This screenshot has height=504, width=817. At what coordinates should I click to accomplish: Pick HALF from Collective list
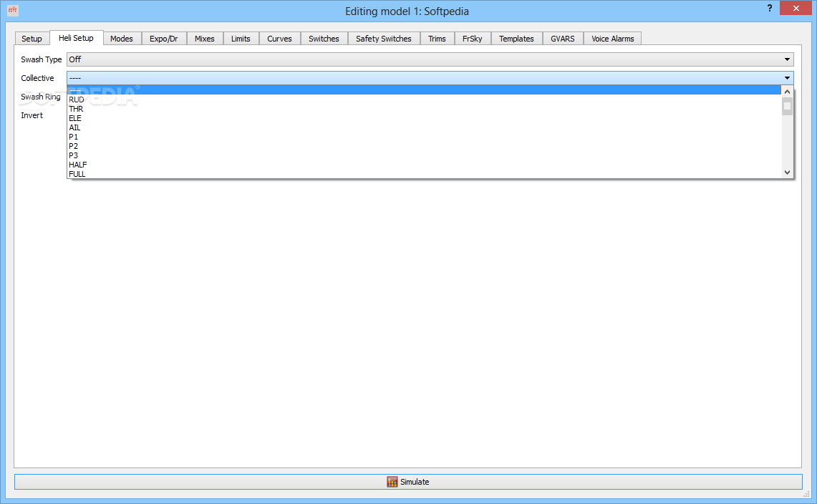(424, 165)
